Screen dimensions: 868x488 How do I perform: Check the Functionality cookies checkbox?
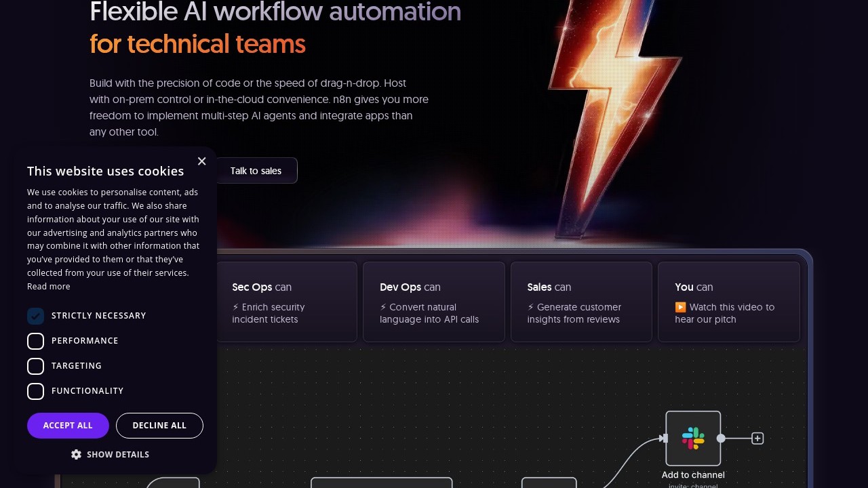coord(35,391)
